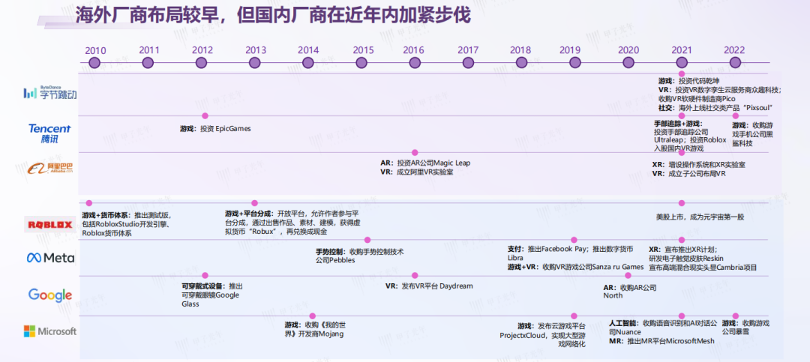
Task: Select the 2015 purple dot on the top timeline
Action: (x=362, y=62)
